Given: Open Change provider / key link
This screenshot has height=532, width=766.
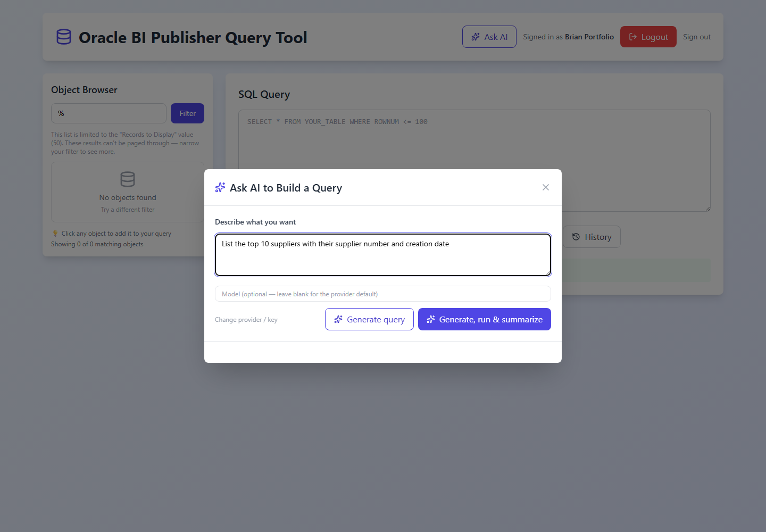Looking at the screenshot, I should pyautogui.click(x=246, y=320).
